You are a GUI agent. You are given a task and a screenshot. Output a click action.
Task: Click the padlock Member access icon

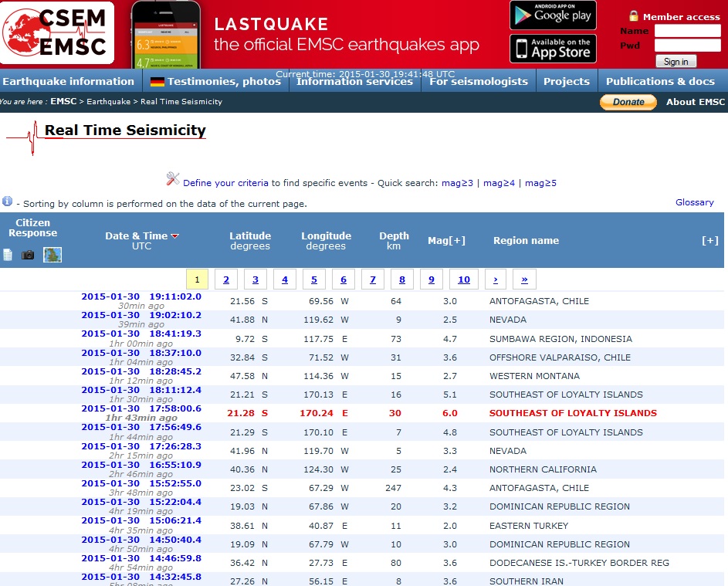coord(633,15)
